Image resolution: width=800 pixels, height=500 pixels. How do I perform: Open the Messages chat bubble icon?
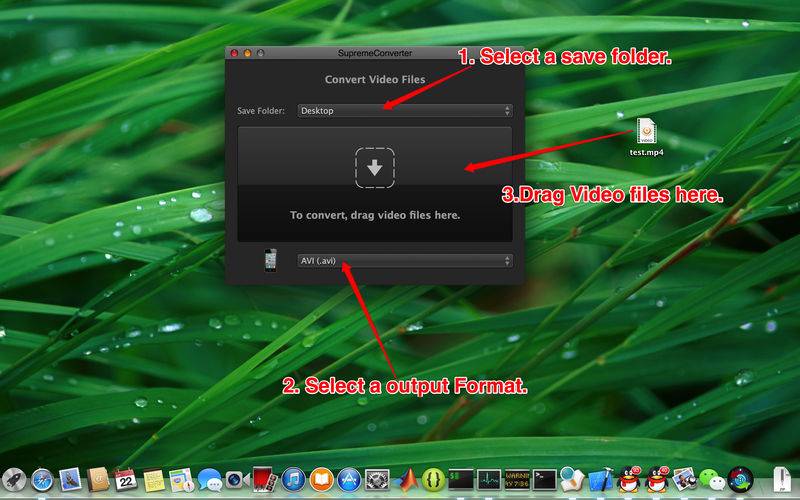click(x=209, y=479)
